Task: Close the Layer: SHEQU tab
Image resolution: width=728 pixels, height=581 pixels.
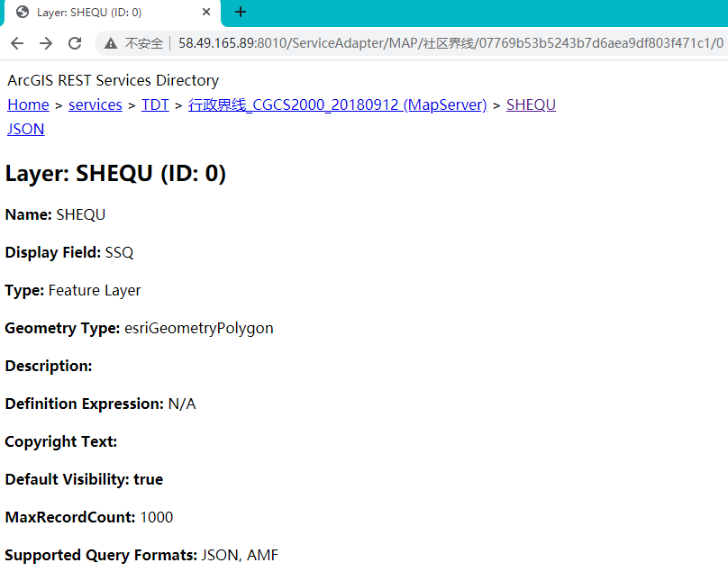Action: pos(206,12)
